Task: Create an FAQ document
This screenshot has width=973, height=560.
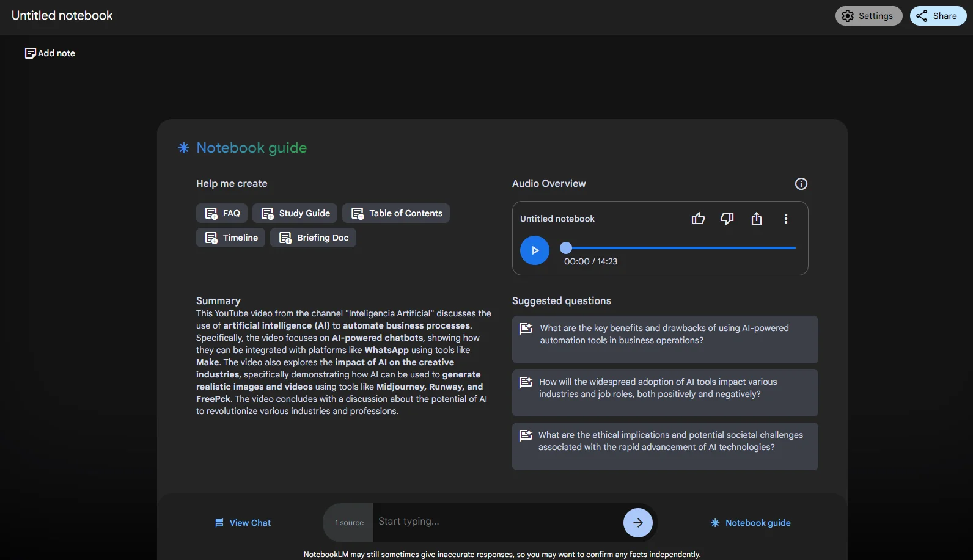Action: pyautogui.click(x=222, y=213)
